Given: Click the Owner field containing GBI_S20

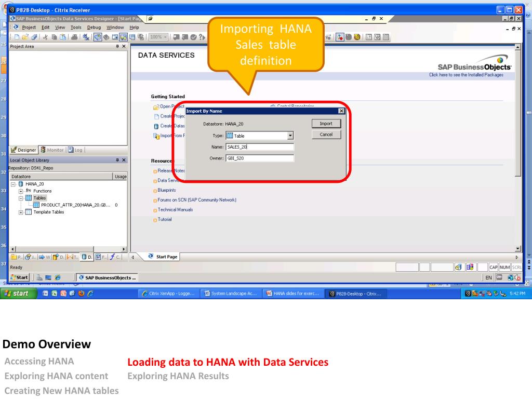Looking at the screenshot, I should click(x=260, y=158).
